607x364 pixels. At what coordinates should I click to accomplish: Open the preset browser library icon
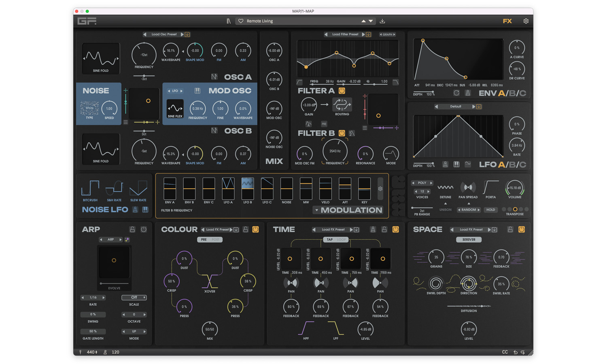[x=229, y=21]
